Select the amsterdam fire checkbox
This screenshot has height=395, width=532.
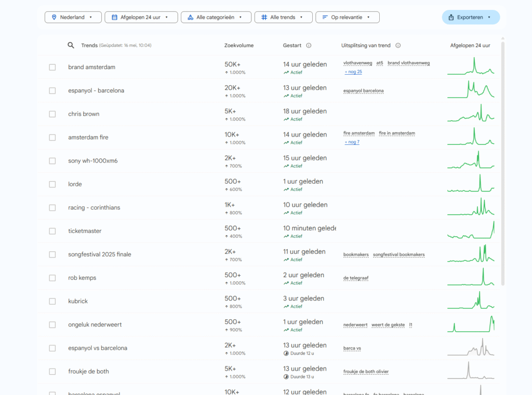[x=52, y=138]
